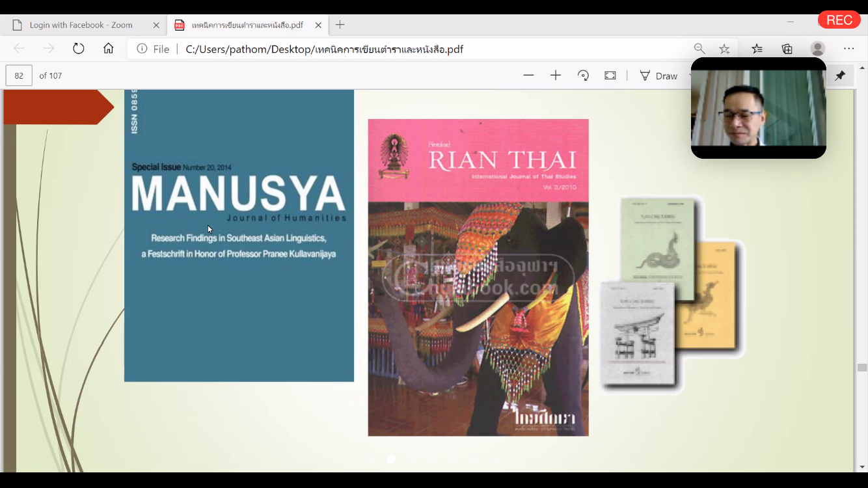Open Settings and more menu
This screenshot has height=488, width=868.
(849, 49)
